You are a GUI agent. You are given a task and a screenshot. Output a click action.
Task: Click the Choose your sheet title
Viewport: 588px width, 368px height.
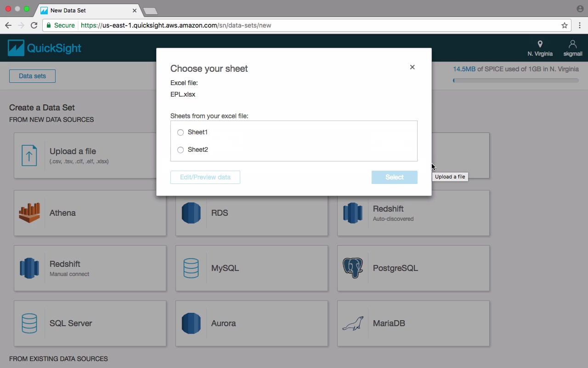point(209,69)
